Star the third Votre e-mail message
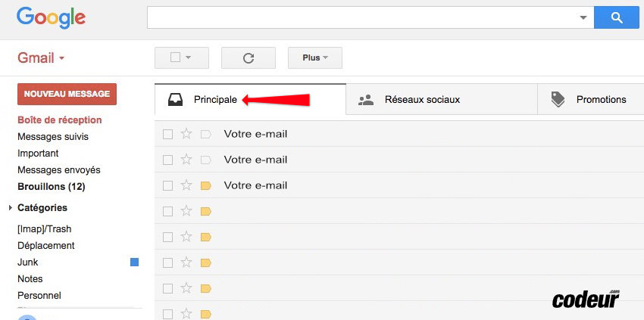The height and width of the screenshot is (320, 644). (x=186, y=185)
